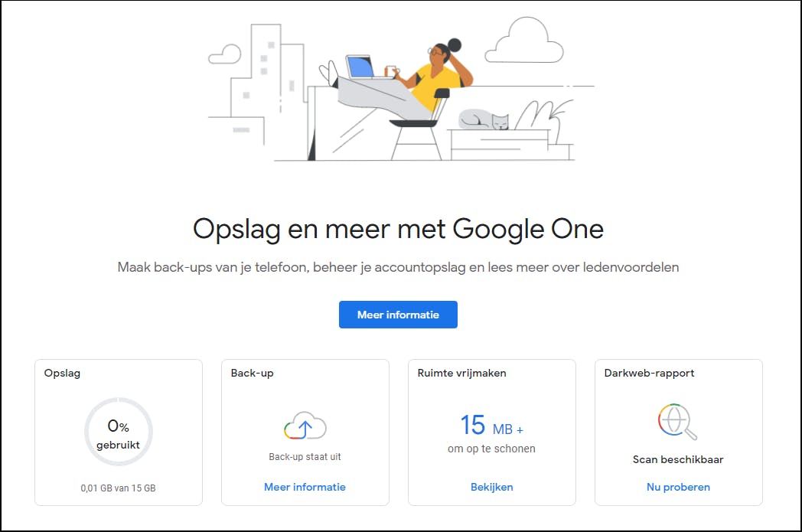Click the Scan beschikbaar label
The width and height of the screenshot is (802, 532).
678,460
